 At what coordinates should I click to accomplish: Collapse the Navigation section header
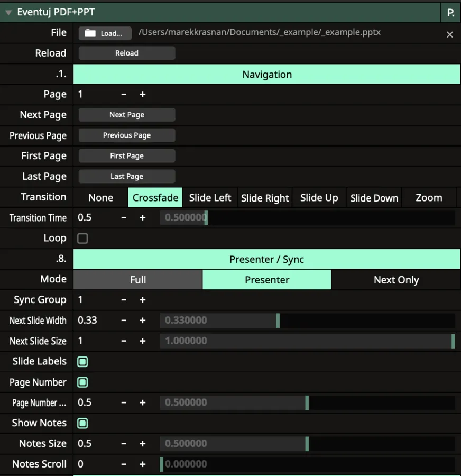(267, 75)
